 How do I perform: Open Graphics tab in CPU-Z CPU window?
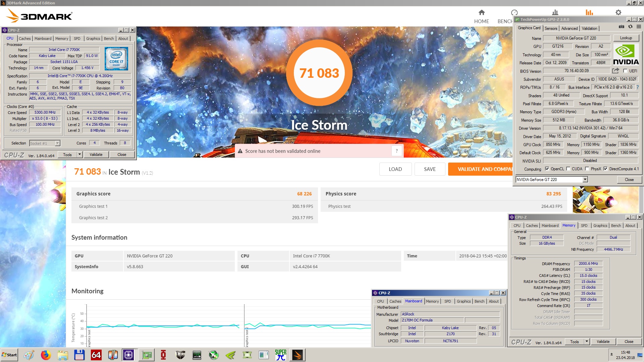coord(93,39)
